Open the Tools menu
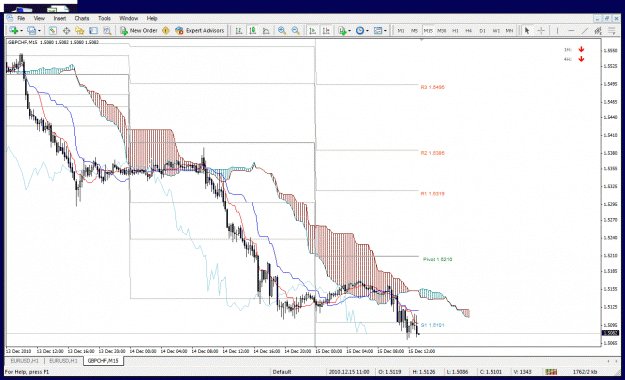Image resolution: width=625 pixels, height=380 pixels. coord(104,18)
